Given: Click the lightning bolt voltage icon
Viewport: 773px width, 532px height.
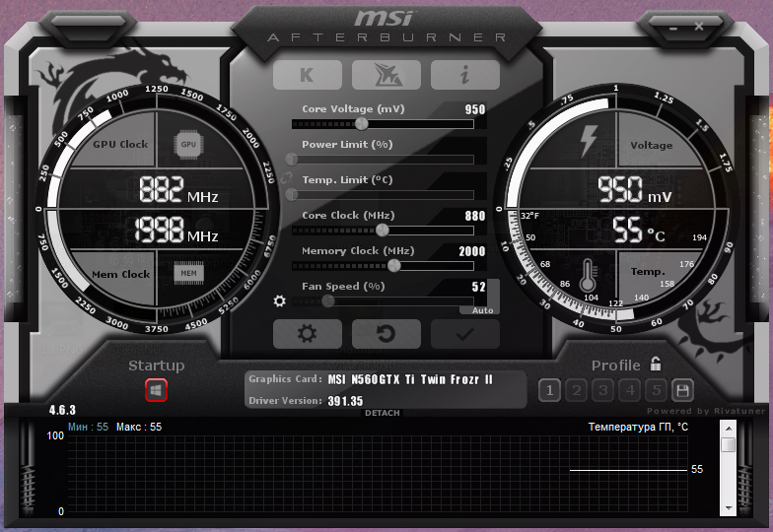Looking at the screenshot, I should pyautogui.click(x=589, y=141).
